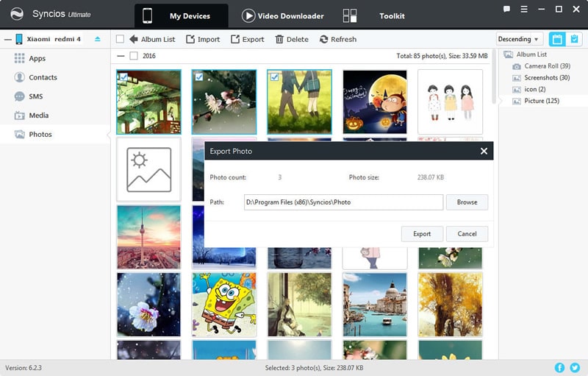Click the Export toolbar button

coord(248,39)
